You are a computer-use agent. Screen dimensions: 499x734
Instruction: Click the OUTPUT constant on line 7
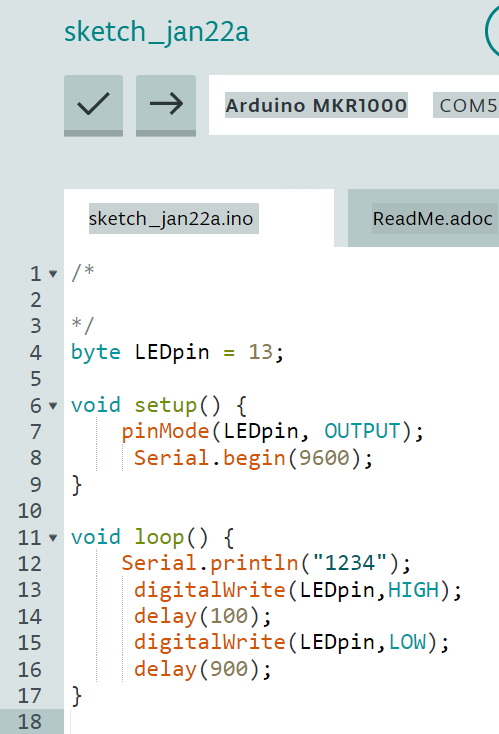[363, 431]
